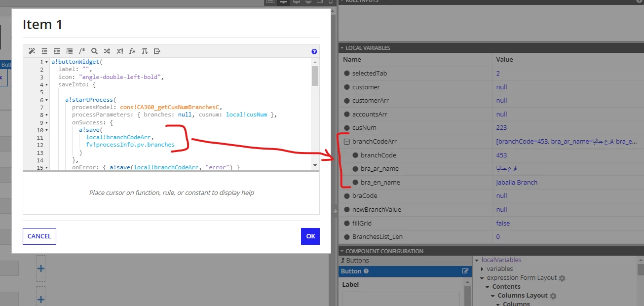
Task: Click the Label input field
Action: (401, 299)
